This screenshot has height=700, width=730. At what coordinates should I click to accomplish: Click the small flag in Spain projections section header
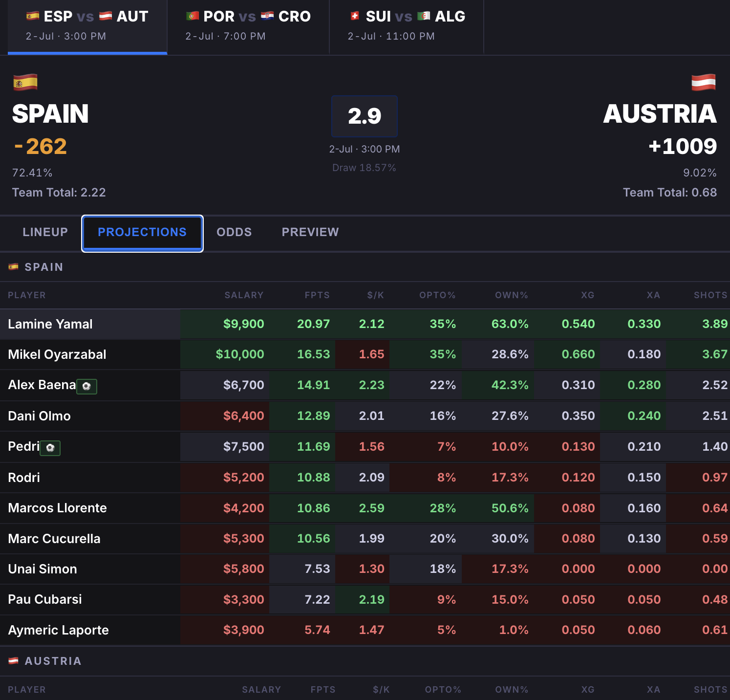(x=14, y=267)
